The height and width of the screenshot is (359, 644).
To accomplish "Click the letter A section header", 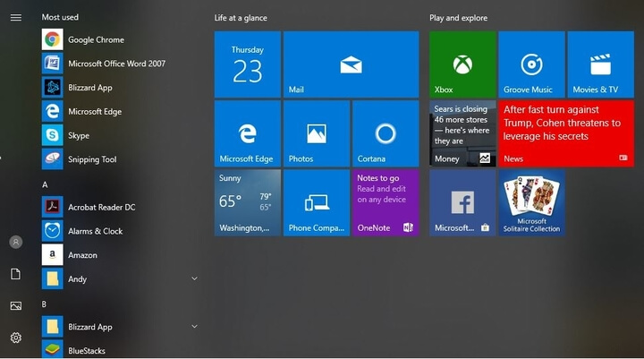I will [45, 184].
